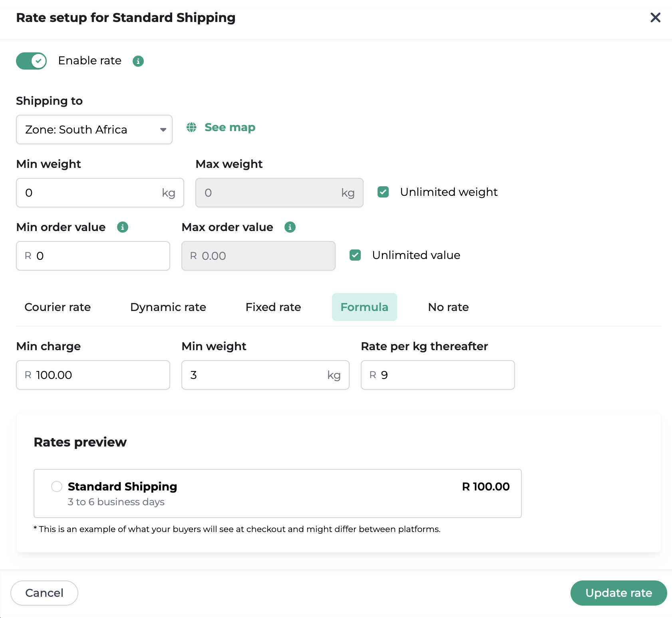Select the Standard Shipping radio button
The height and width of the screenshot is (618, 672).
(x=57, y=486)
